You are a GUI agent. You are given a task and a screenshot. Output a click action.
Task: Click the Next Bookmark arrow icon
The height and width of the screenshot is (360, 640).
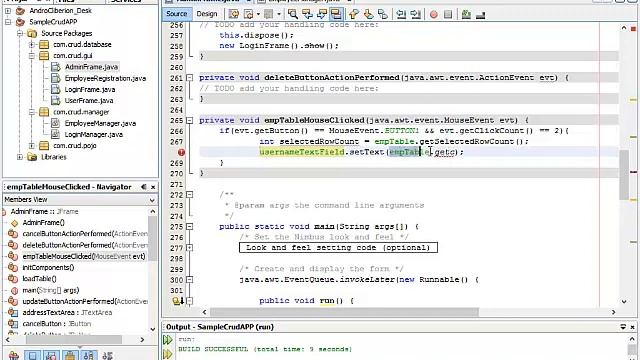point(368,14)
